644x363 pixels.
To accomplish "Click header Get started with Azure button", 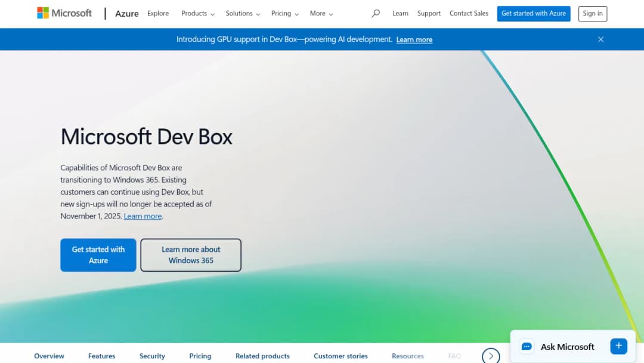I will pyautogui.click(x=534, y=14).
